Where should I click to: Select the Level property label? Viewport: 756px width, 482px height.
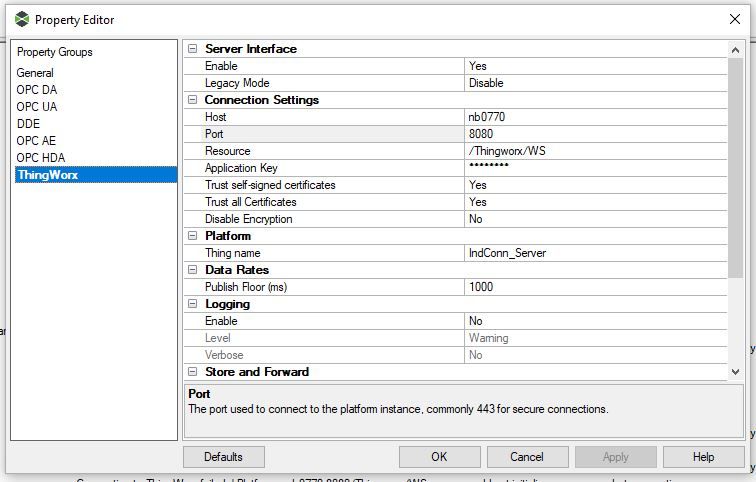tap(217, 338)
